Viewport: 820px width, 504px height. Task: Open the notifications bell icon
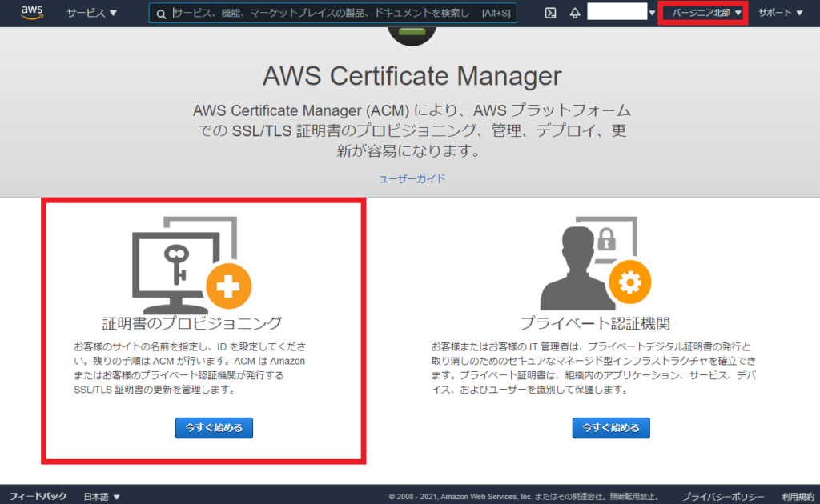point(575,13)
